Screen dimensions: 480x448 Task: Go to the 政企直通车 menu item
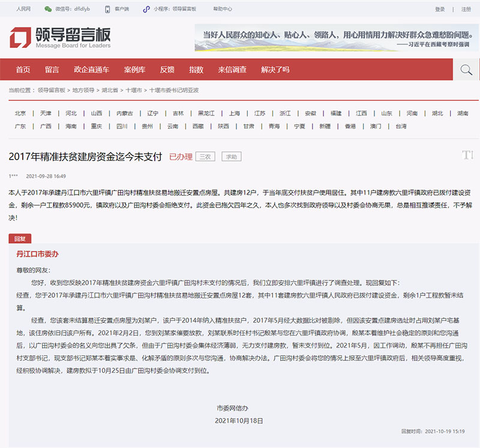[91, 70]
